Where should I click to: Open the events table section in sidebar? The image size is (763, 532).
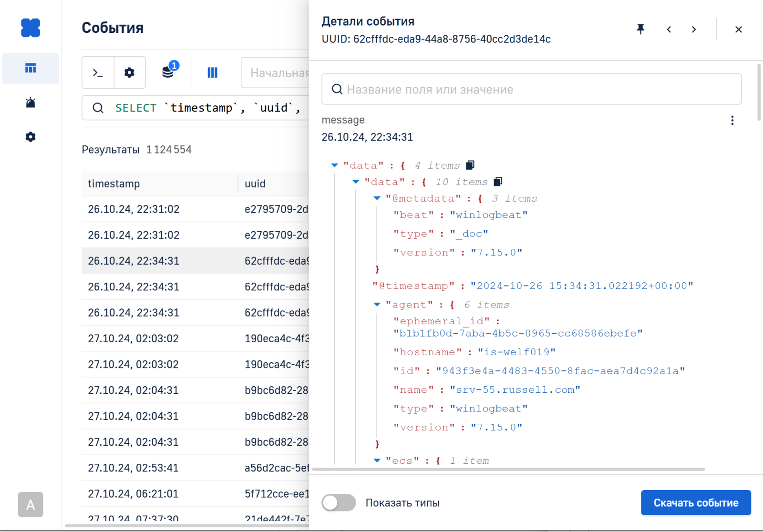tap(31, 68)
